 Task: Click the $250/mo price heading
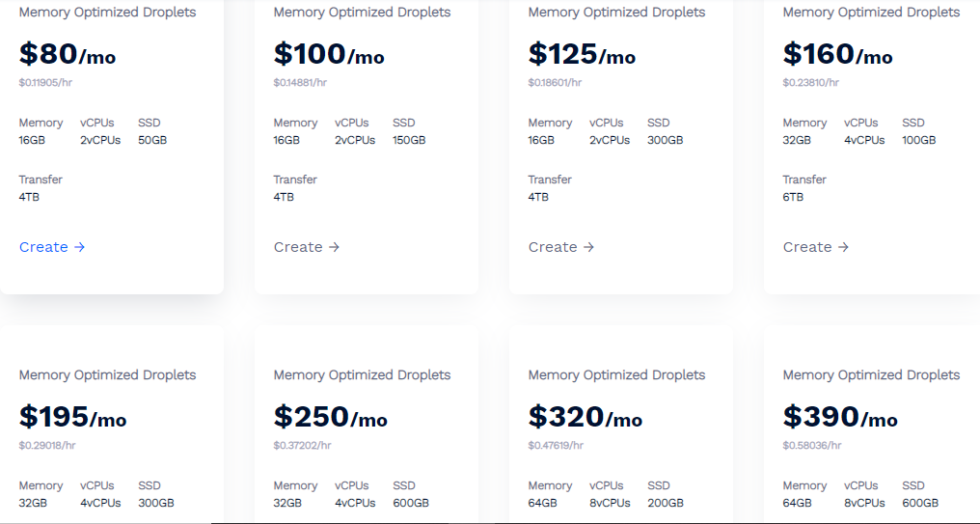331,417
